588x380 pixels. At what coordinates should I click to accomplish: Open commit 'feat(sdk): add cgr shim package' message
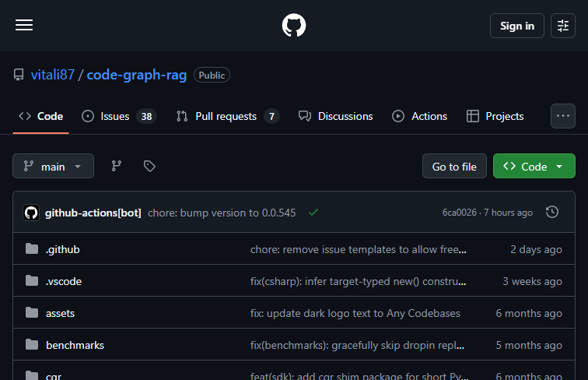pyautogui.click(x=359, y=376)
